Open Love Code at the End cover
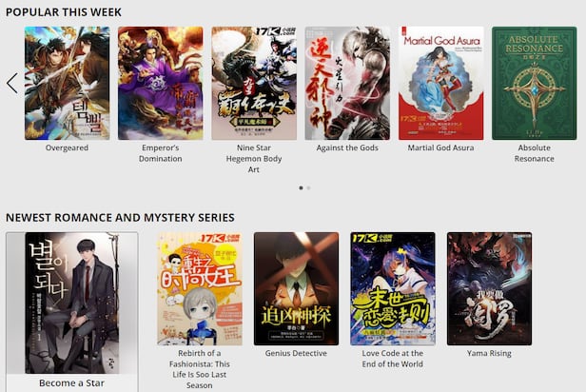This screenshot has width=586, height=392. point(393,288)
